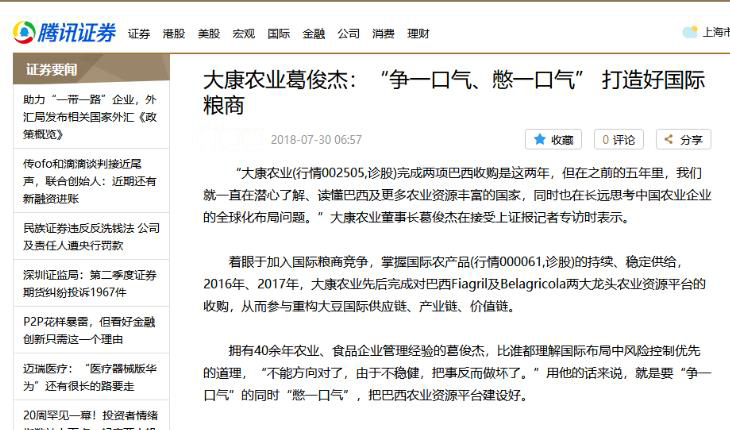Screen dimensions: 730x430
Task: Open the 证券要闻 sidebar header
Action: tap(91, 69)
